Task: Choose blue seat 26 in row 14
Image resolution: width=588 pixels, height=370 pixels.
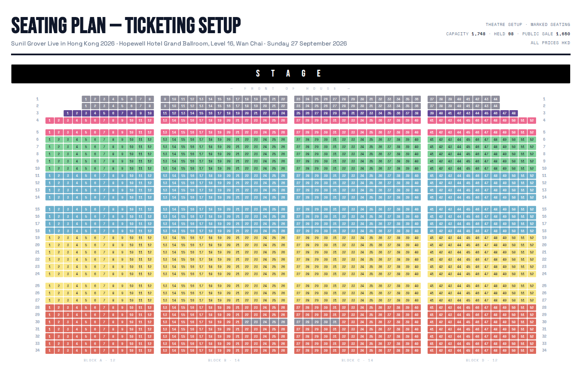Action: 283,197
